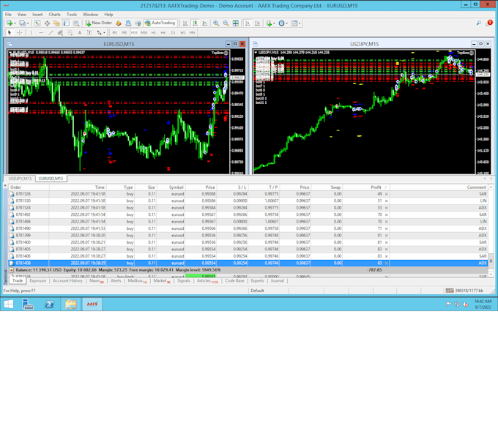Open File Explorer from the taskbar
This screenshot has height=448, width=498.
click(x=71, y=305)
